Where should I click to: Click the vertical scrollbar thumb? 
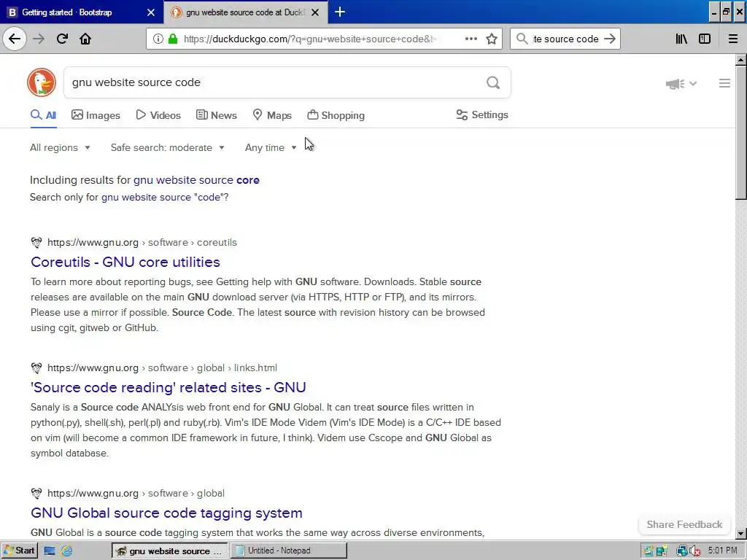coord(741,133)
